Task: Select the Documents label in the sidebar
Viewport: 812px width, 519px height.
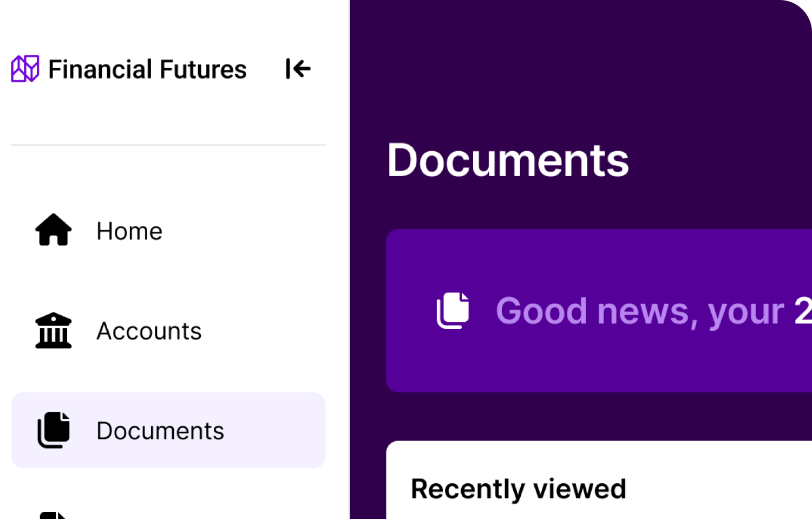Action: pyautogui.click(x=160, y=431)
